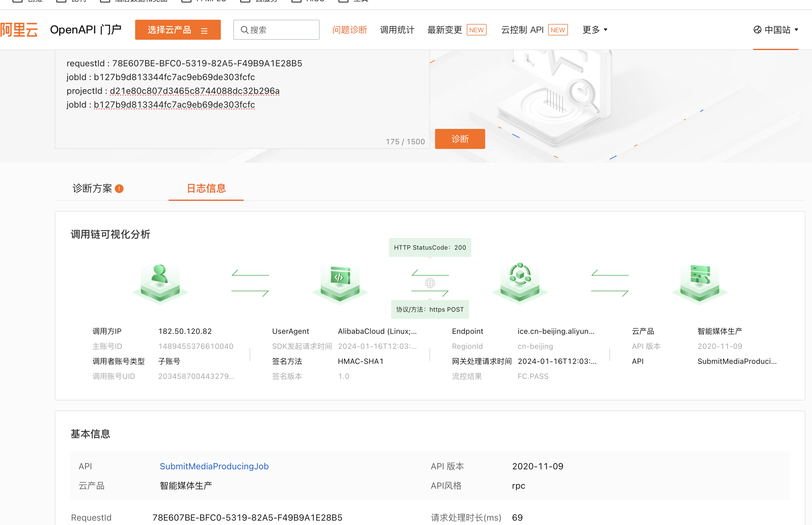This screenshot has width=812, height=525.
Task: Click the 175 / 1500 character counter
Action: (405, 142)
